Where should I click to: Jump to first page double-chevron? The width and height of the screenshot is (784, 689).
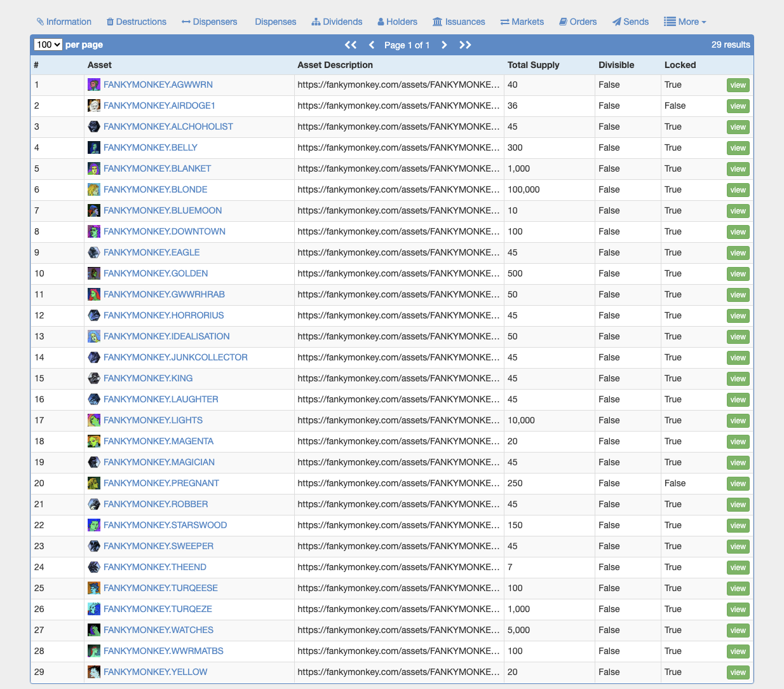pyautogui.click(x=351, y=44)
